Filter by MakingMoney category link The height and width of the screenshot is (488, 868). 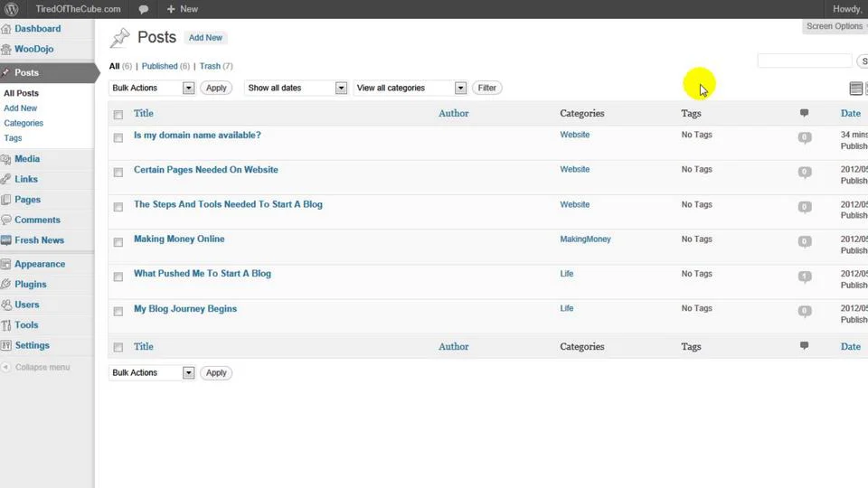tap(585, 239)
